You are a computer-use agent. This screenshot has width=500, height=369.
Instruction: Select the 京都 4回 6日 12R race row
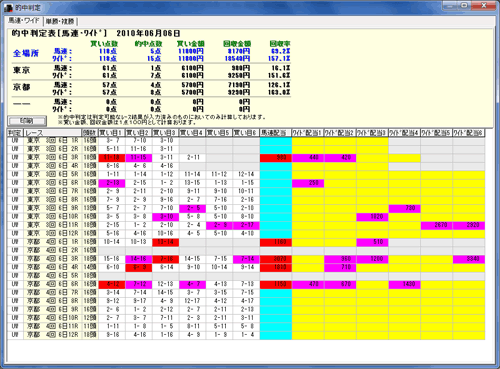point(246,335)
